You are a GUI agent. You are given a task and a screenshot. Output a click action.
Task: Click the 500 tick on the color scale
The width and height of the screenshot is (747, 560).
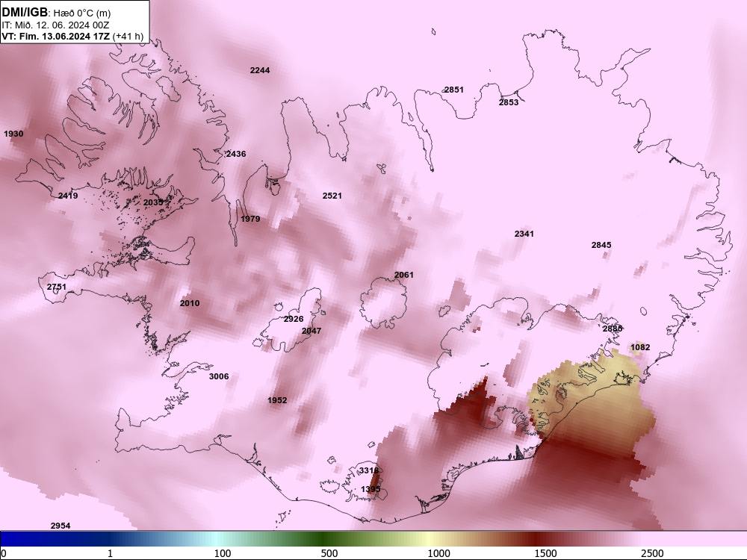329,553
